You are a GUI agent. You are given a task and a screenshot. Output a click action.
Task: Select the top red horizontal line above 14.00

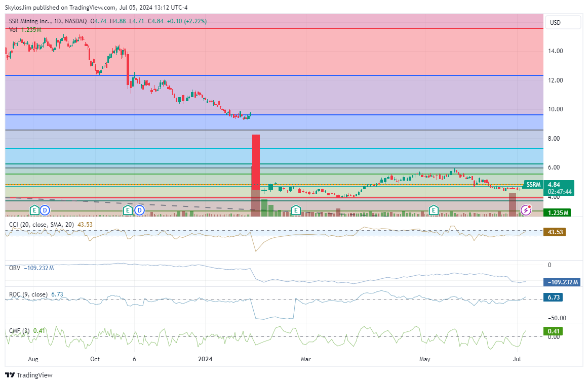point(274,28)
